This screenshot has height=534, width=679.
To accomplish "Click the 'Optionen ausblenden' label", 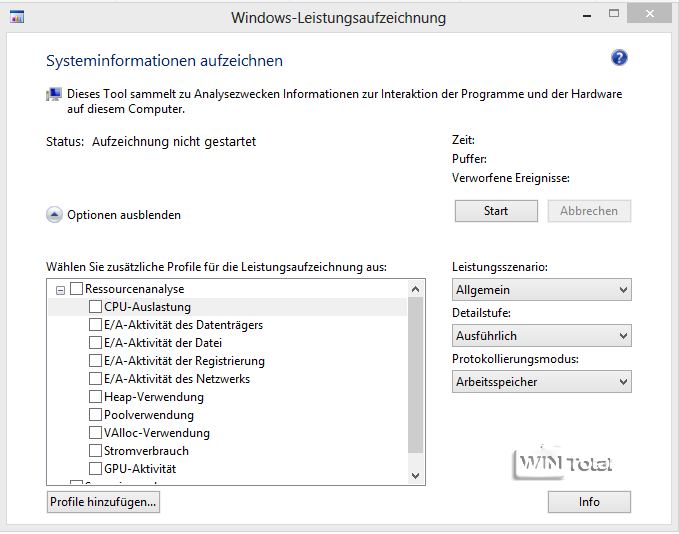I will [x=124, y=215].
